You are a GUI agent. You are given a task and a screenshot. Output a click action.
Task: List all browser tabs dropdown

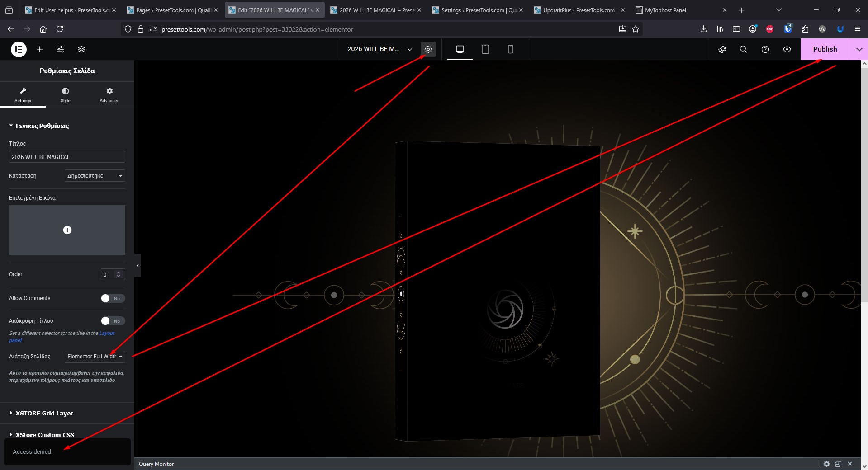click(778, 10)
